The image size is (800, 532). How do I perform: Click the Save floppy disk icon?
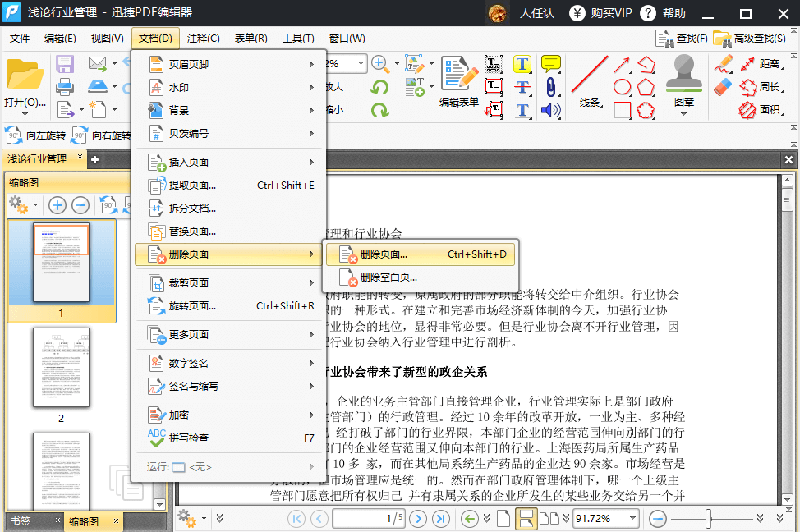65,64
